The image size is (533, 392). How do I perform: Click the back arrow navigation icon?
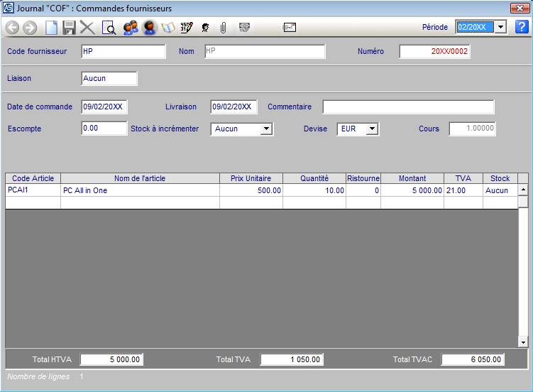click(x=12, y=28)
